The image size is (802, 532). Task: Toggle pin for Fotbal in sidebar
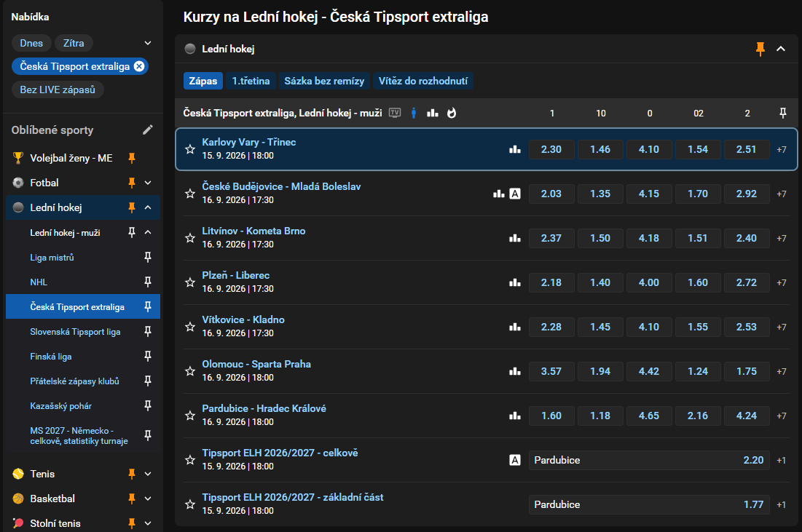pos(132,183)
